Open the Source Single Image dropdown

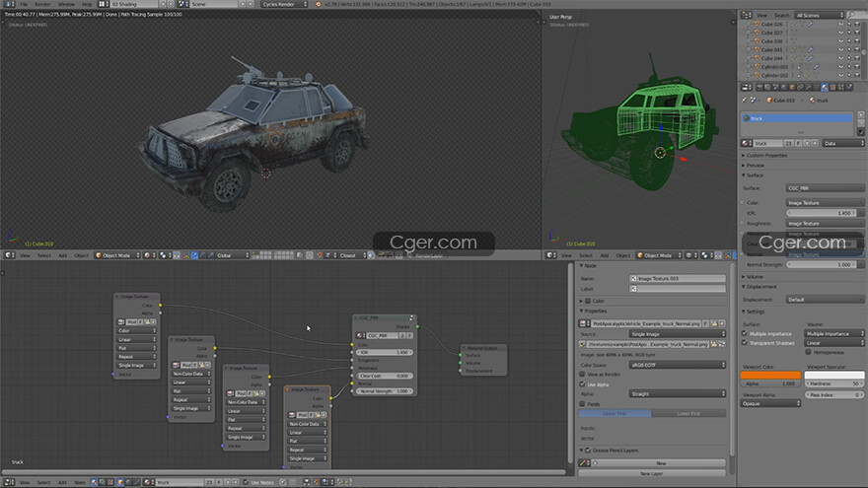(677, 333)
